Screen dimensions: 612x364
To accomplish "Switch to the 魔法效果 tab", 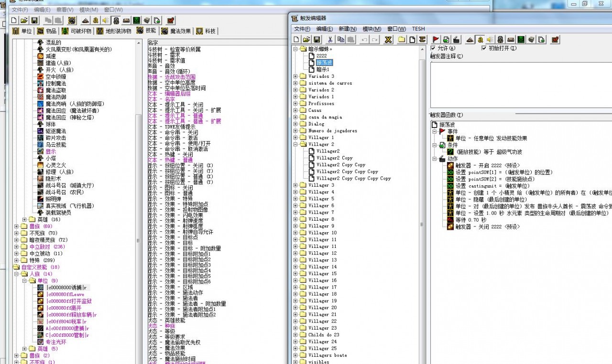I will click(177, 31).
